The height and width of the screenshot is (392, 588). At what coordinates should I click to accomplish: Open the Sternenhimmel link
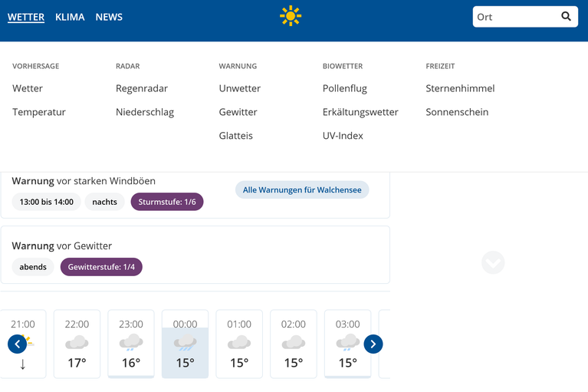460,88
